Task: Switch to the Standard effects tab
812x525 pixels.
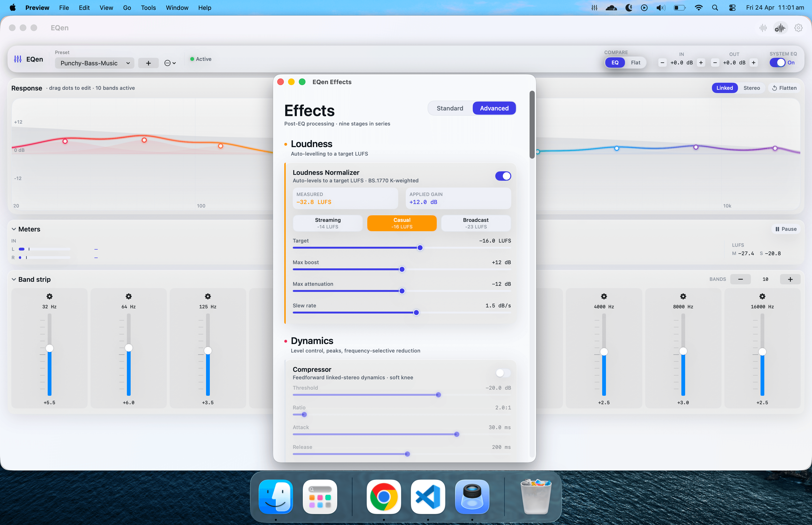Action: (x=449, y=108)
